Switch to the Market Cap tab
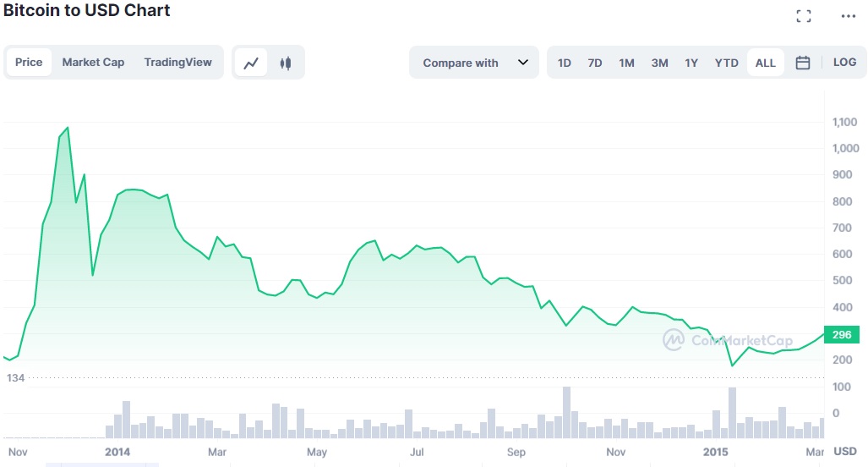Screen dimensions: 868x467 93,62
